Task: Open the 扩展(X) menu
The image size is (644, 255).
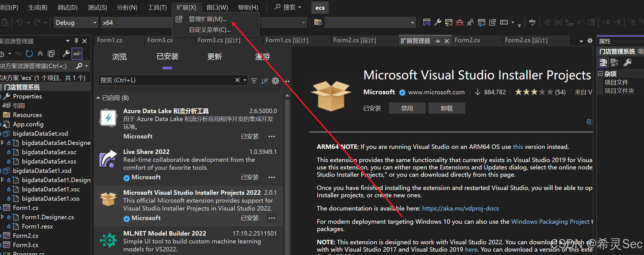Action: pyautogui.click(x=186, y=7)
